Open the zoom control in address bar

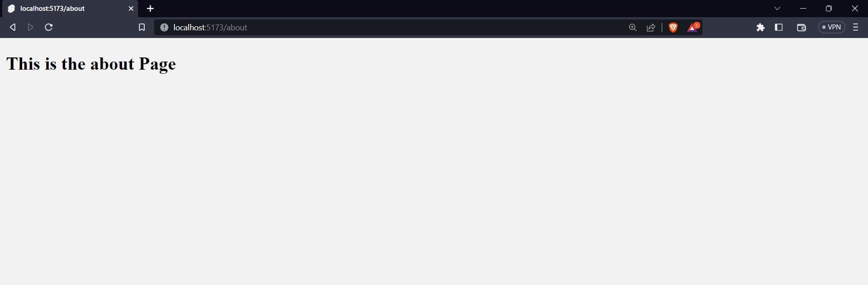coord(633,28)
